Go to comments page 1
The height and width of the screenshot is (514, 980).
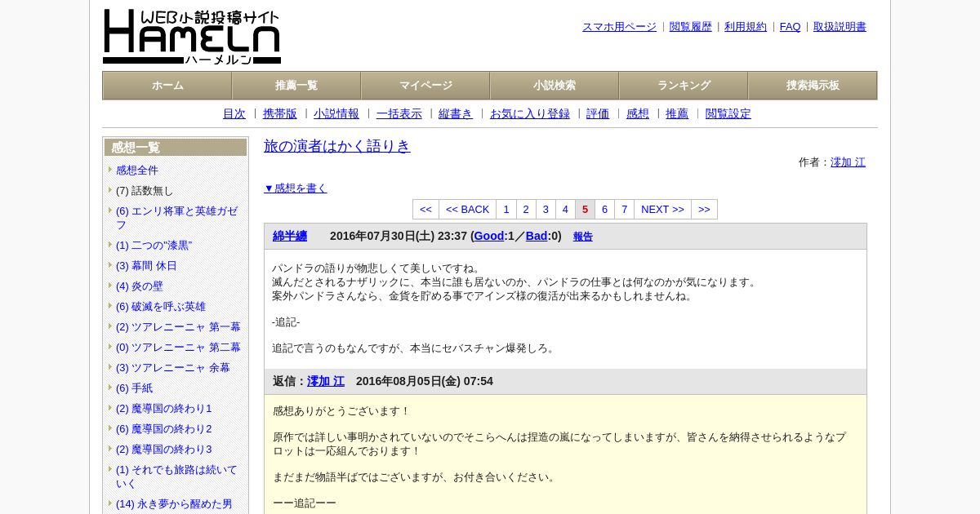(506, 210)
